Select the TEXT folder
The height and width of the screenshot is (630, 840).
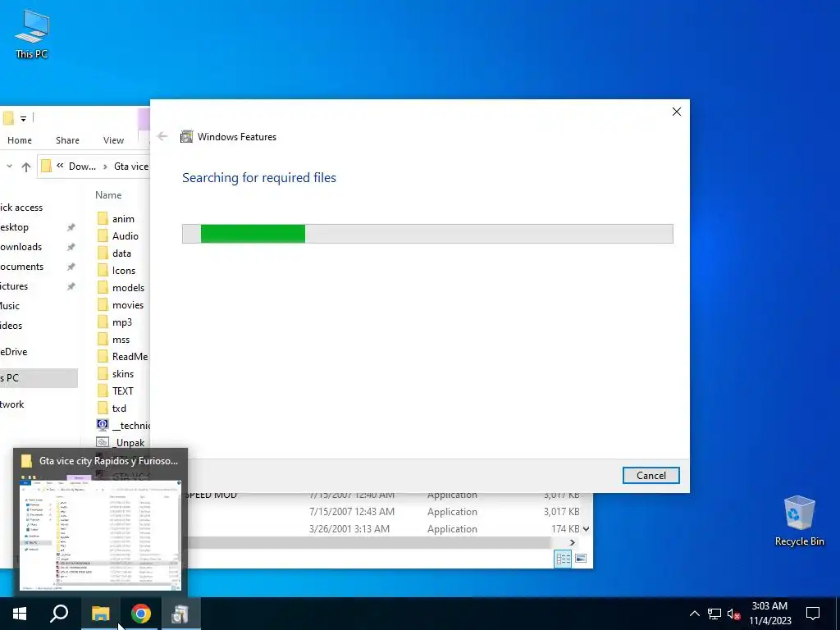coord(123,390)
